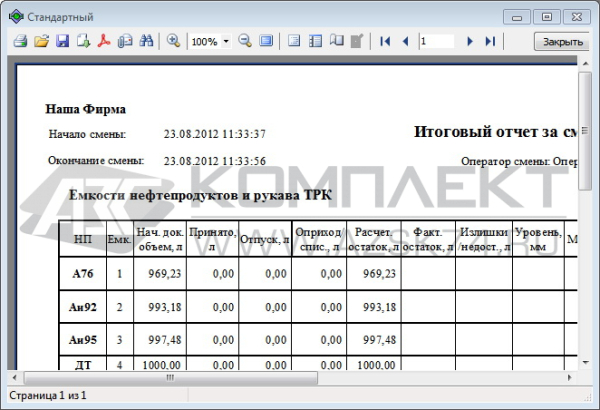Viewport: 600px width, 410px height.
Task: Open Find with the binoculars icon
Action: [x=146, y=41]
